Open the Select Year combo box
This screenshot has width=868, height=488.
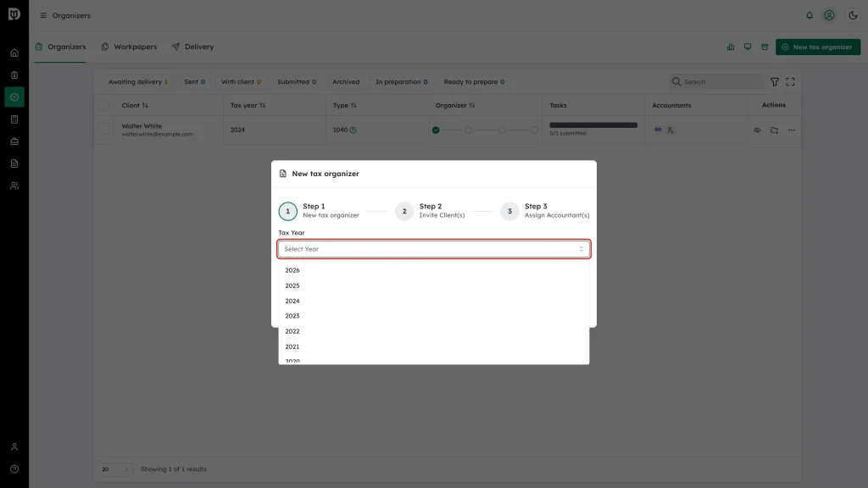[433, 249]
